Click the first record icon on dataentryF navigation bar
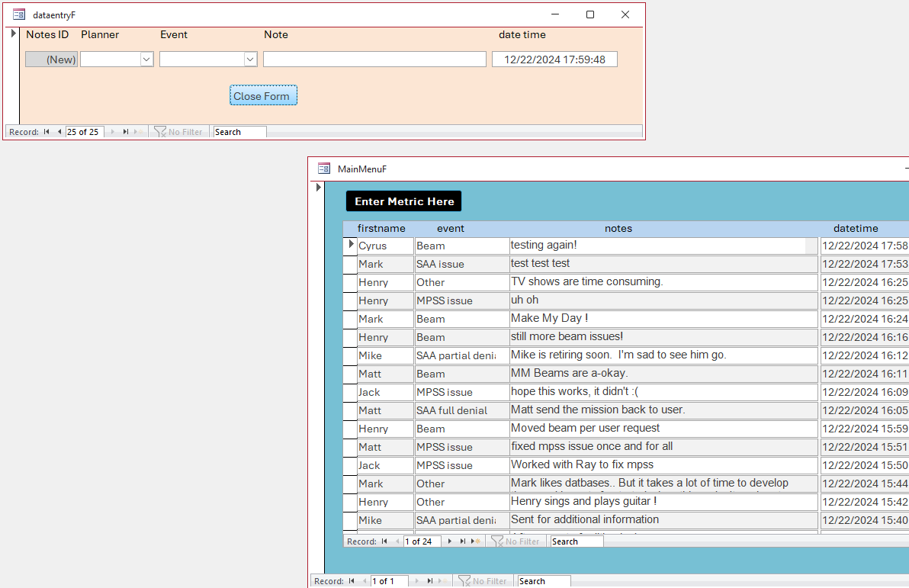This screenshot has width=909, height=588. (47, 131)
